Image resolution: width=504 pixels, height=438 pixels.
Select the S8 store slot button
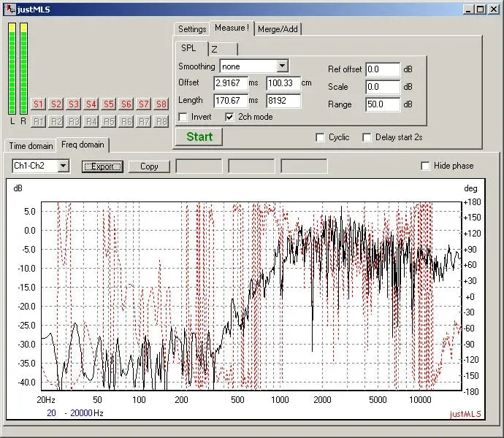tap(161, 104)
